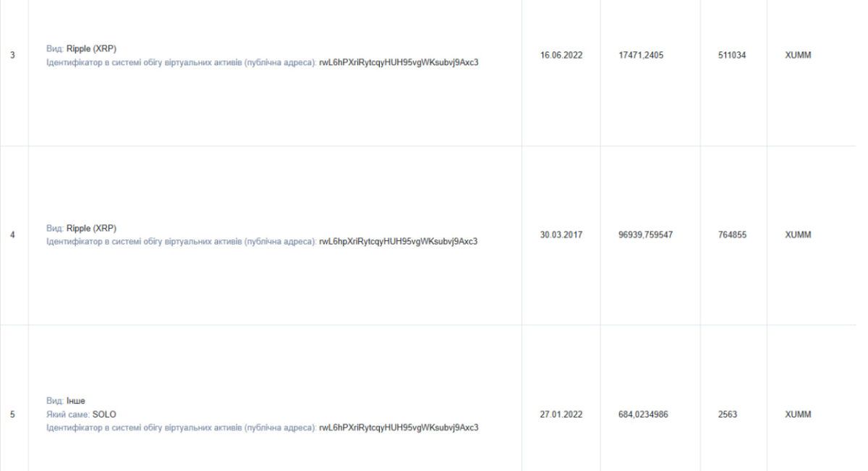Screen dimensions: 868x471
Task: Click XUMM in row 4
Action: tap(797, 235)
